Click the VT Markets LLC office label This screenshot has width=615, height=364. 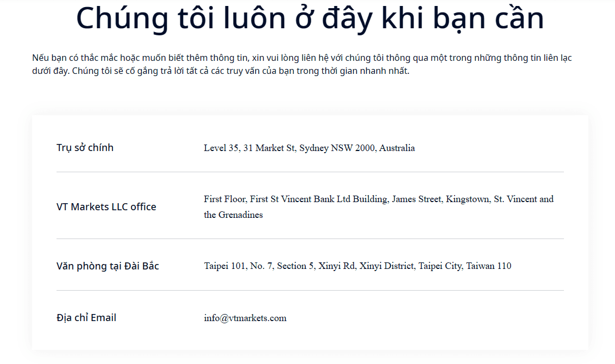click(106, 206)
